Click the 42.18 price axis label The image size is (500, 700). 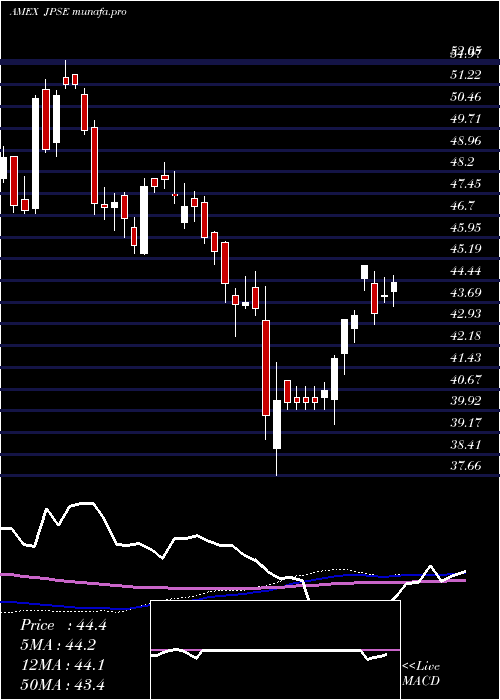[465, 336]
